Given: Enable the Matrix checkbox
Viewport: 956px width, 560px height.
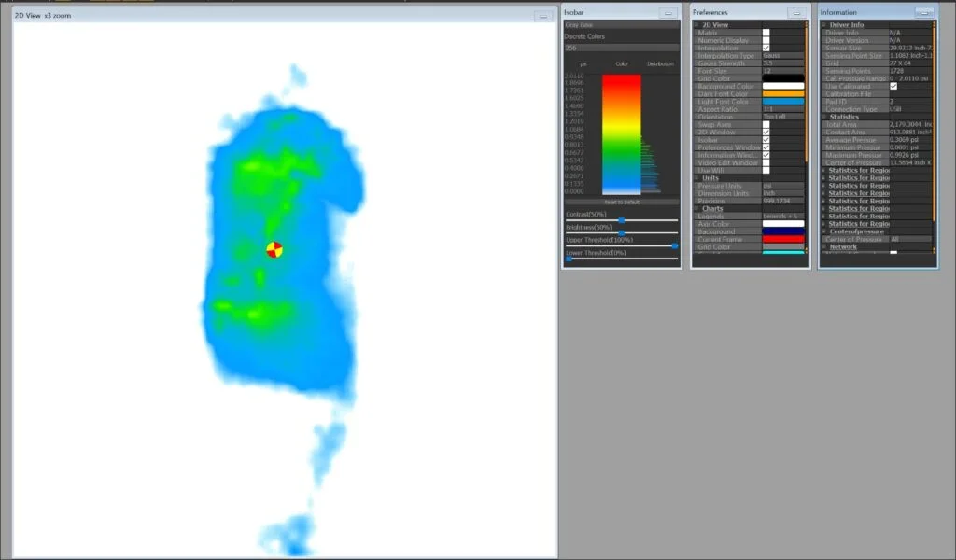Looking at the screenshot, I should pyautogui.click(x=766, y=33).
